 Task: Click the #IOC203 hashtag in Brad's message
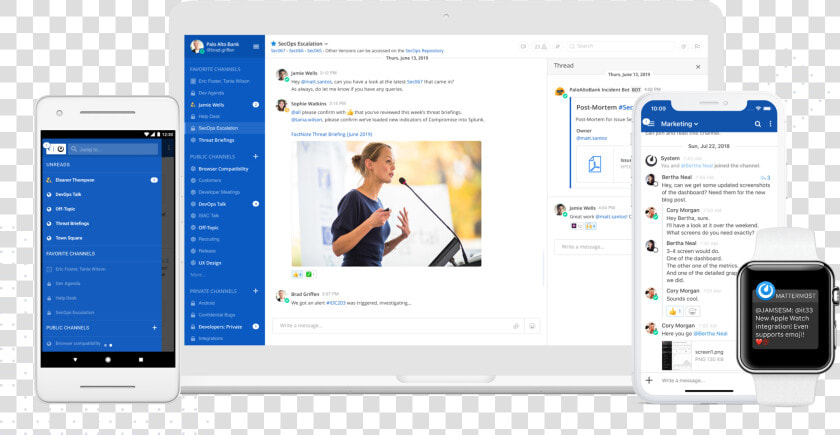(x=336, y=303)
